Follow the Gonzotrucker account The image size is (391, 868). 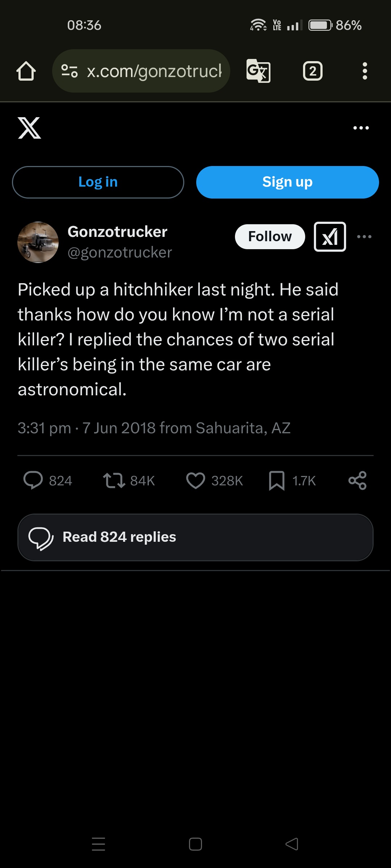click(270, 237)
